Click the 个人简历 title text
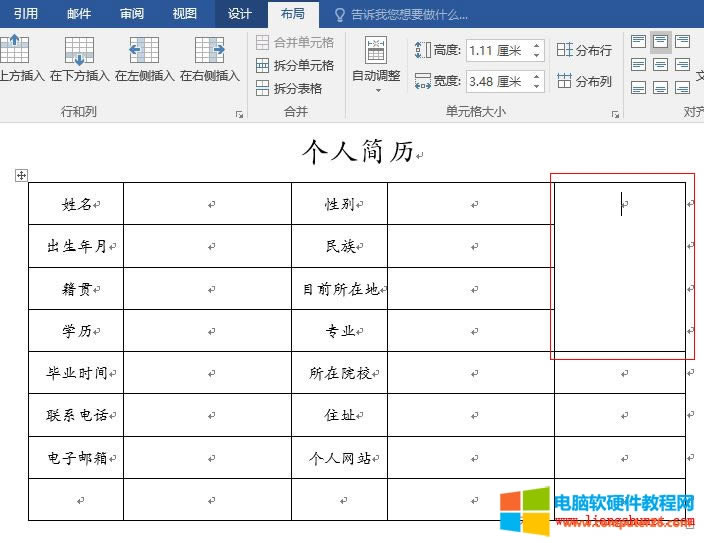The height and width of the screenshot is (543, 704). [x=358, y=152]
